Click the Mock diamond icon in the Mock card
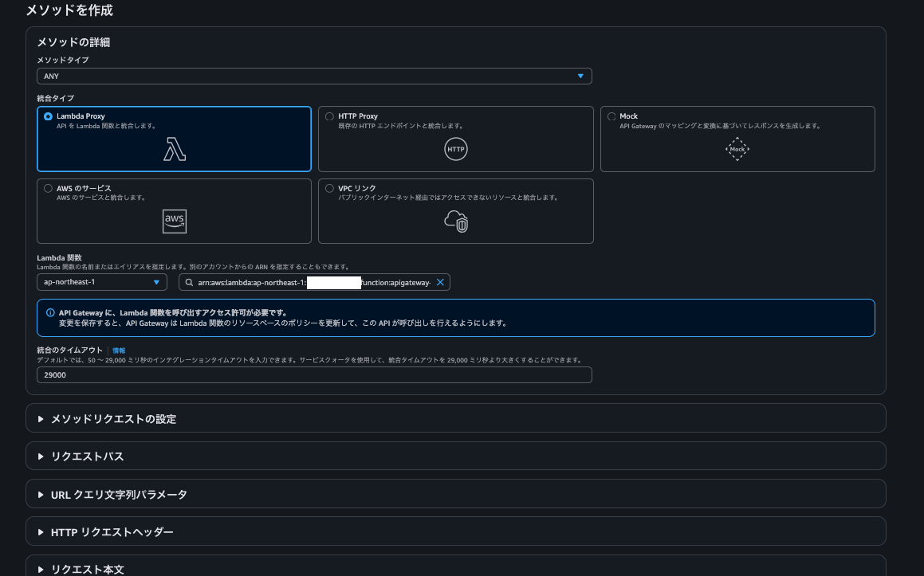 (x=737, y=149)
